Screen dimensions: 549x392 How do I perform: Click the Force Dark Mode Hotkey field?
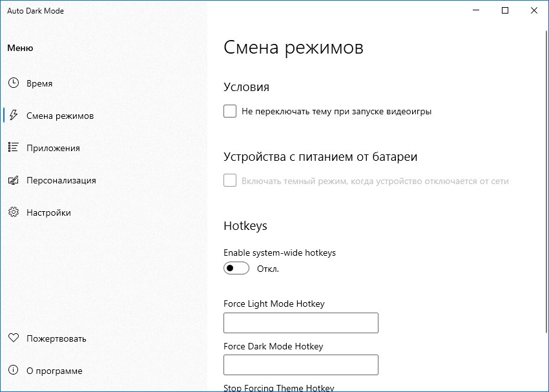[x=300, y=364]
